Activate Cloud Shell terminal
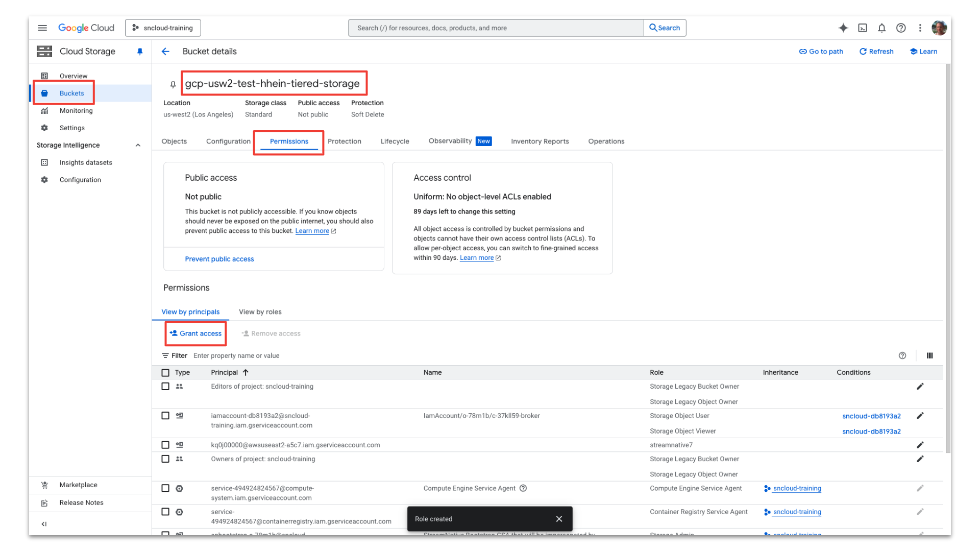The image size is (980, 551). (863, 28)
